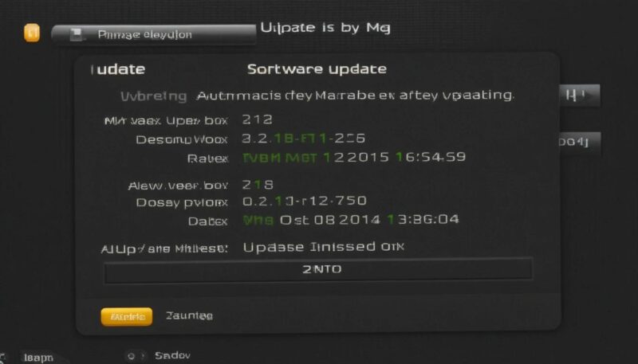Select the new version value 0.2.13-r12-750
This screenshot has width=638, height=364.
coord(305,201)
